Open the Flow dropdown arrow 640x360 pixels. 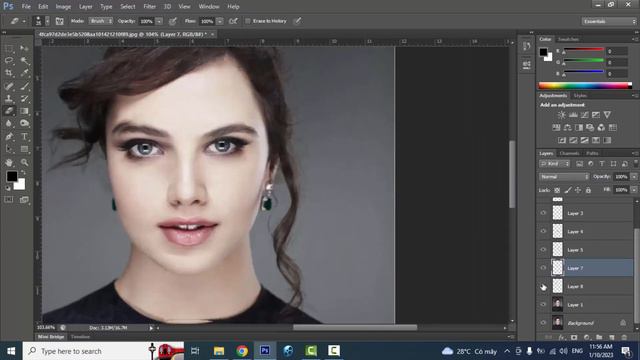click(220, 21)
